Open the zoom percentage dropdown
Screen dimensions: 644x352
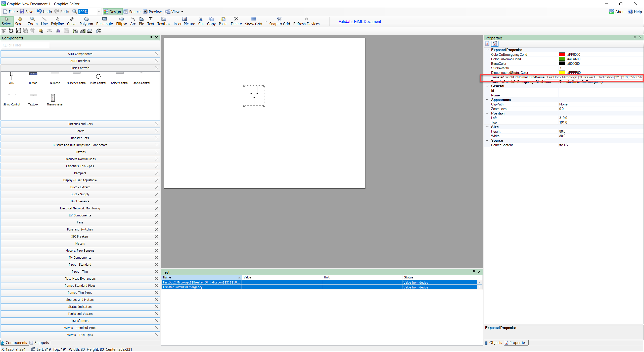tap(99, 12)
